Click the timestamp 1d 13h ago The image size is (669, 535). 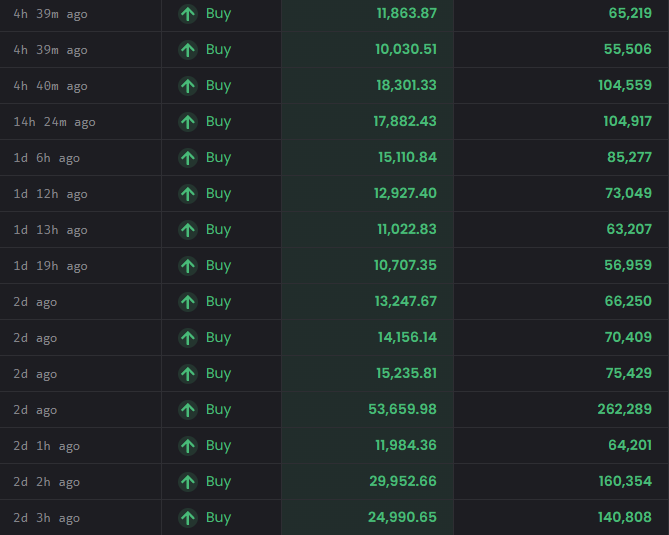50,230
